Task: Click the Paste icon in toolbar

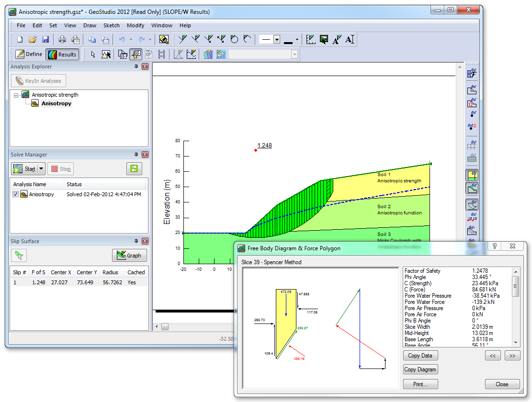Action: 105,39
